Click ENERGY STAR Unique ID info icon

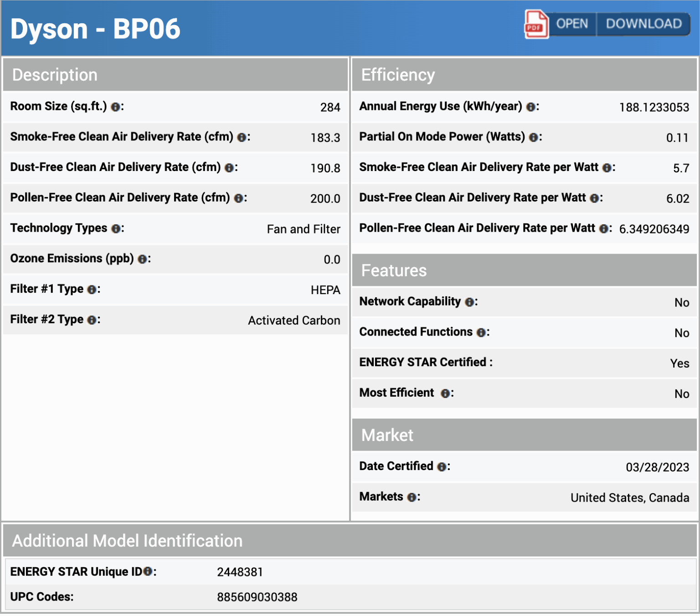(x=148, y=572)
